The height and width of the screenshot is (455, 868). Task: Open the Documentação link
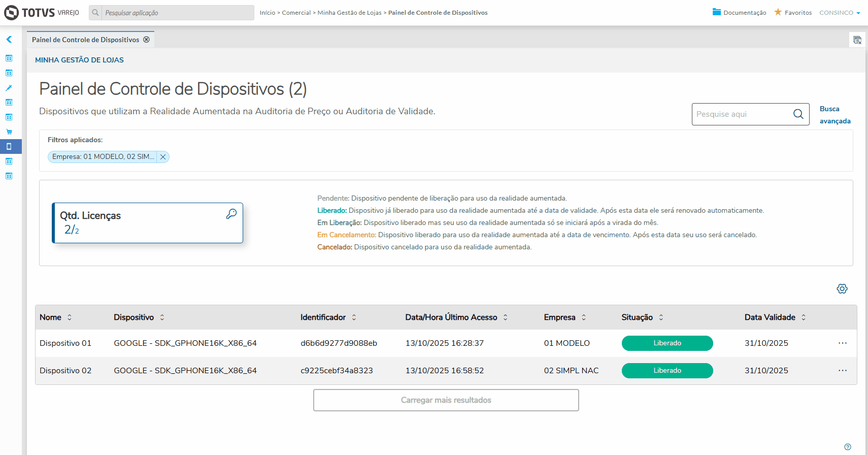coord(740,13)
